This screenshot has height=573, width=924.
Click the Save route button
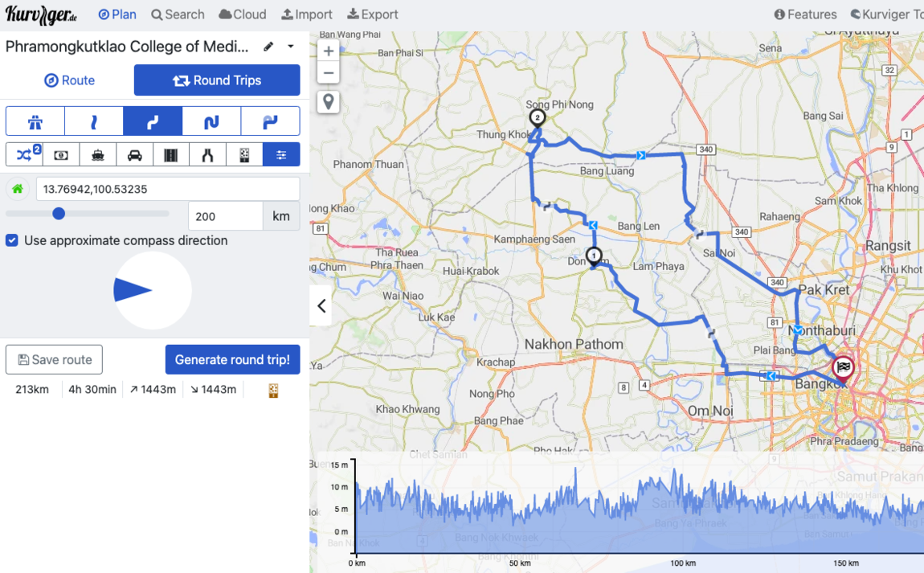(54, 360)
